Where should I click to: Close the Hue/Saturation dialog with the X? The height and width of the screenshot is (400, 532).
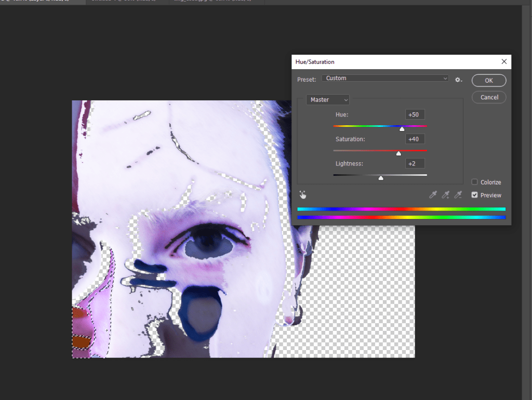click(x=503, y=61)
